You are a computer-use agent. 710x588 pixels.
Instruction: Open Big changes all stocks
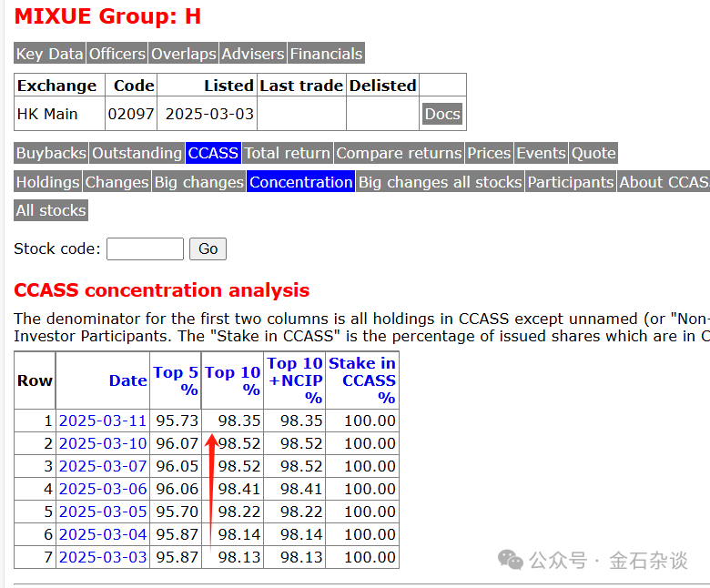(441, 182)
